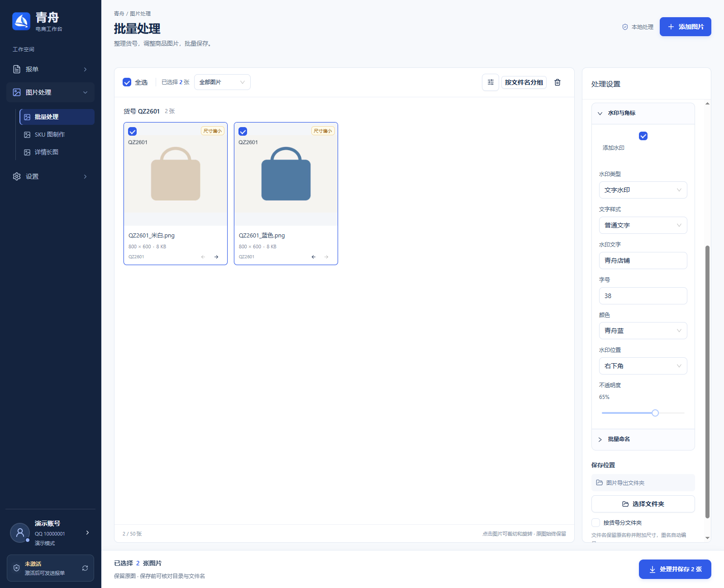
Task: Expand the 报单 sidebar menu
Action: [51, 69]
